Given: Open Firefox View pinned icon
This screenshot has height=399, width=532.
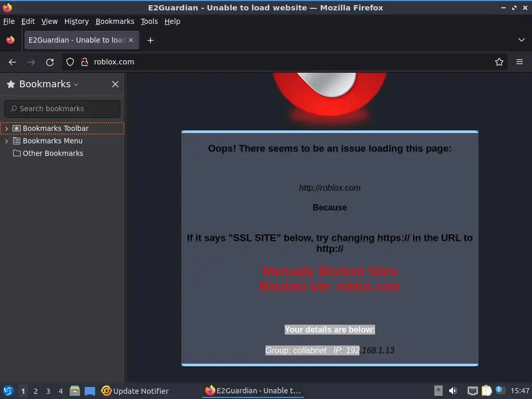Looking at the screenshot, I should (x=10, y=40).
